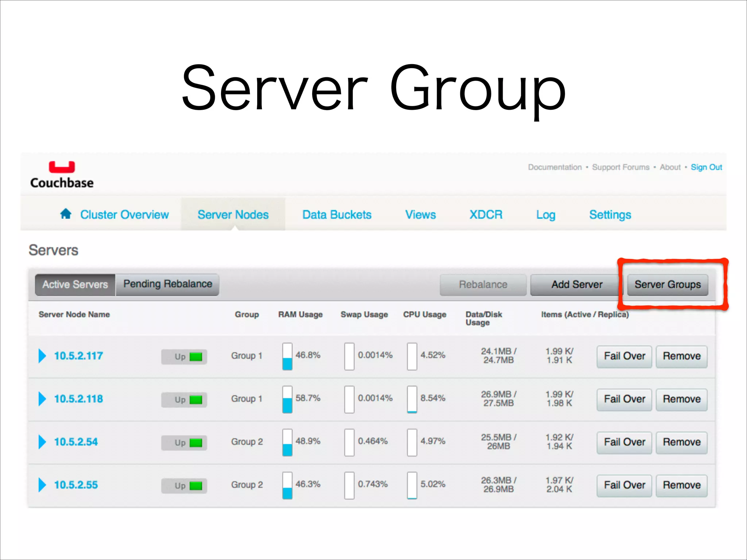Click the Sign Out link
747x560 pixels.
pyautogui.click(x=706, y=167)
